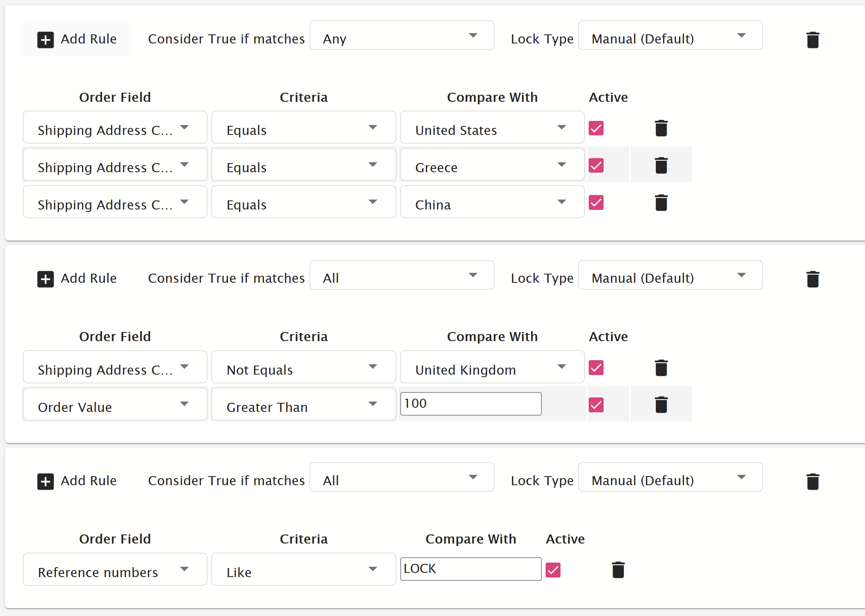Open Order Field dropdown in United States row

[x=115, y=127]
